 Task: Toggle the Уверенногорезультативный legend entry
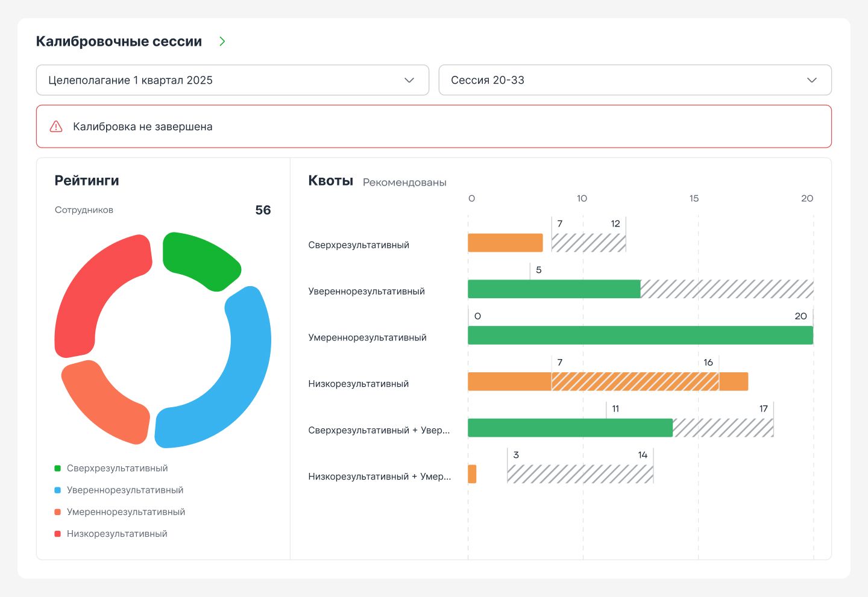[x=125, y=490]
